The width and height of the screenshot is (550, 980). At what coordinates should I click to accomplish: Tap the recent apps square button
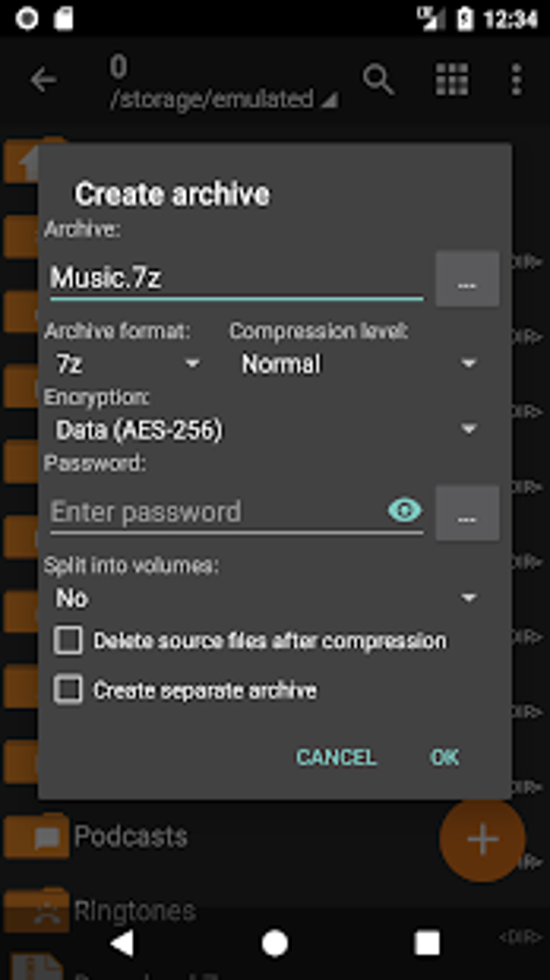coord(427,944)
